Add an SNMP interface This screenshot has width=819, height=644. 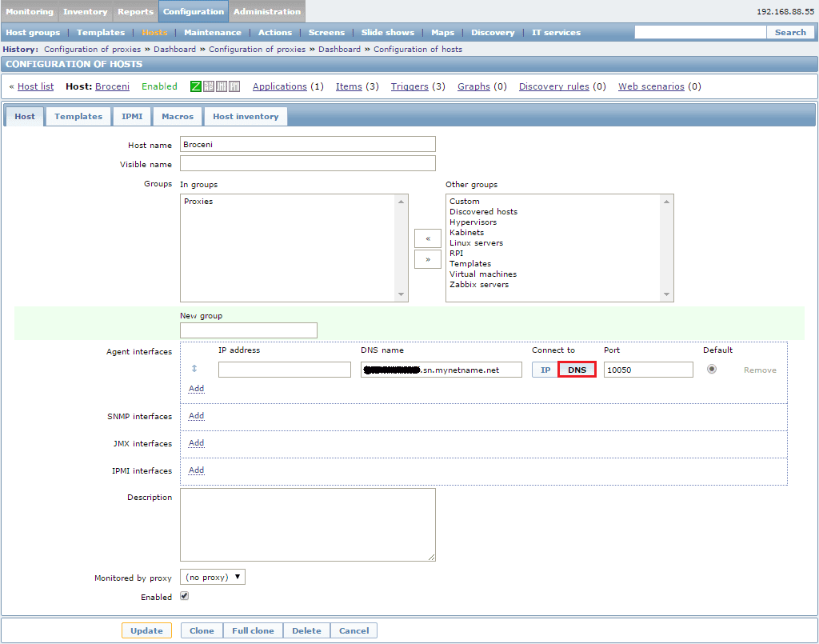coord(197,416)
